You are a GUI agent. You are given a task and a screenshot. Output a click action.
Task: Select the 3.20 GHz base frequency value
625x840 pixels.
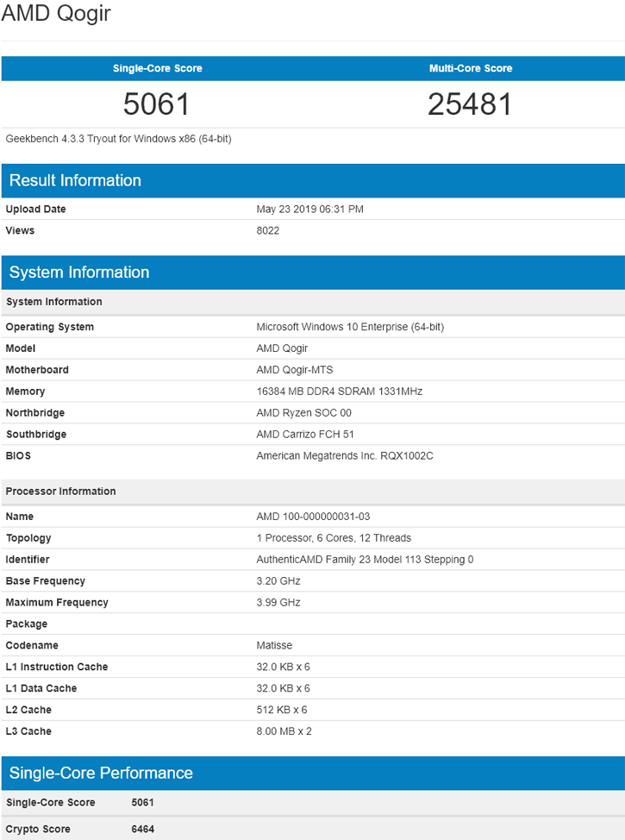278,580
